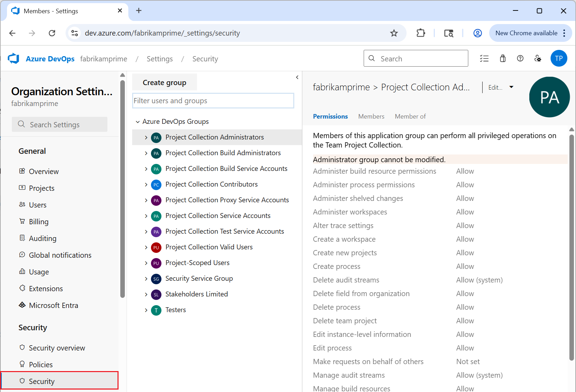
Task: Open the user settings gear icon
Action: 538,58
